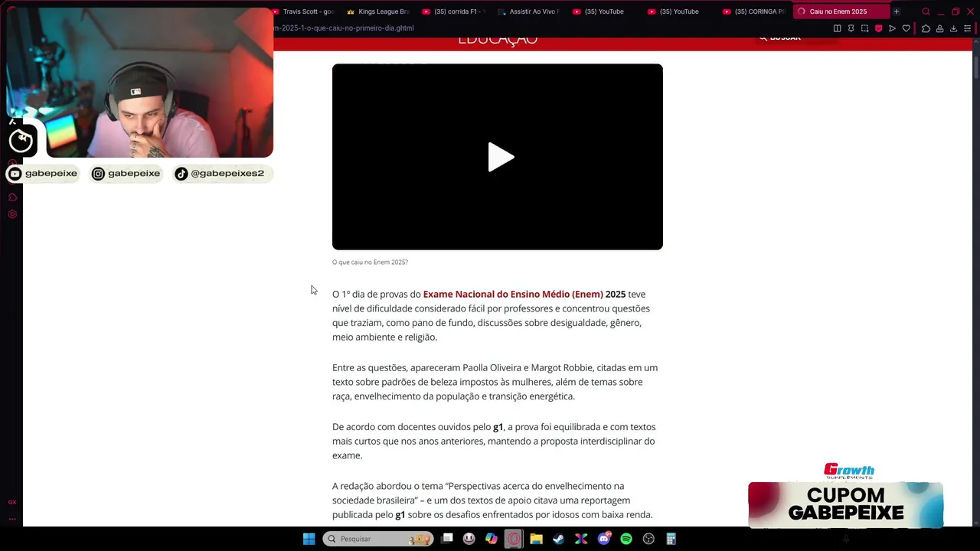Screen dimensions: 980x551
Task: Click the bold '2025' after the Enem link
Action: (616, 294)
